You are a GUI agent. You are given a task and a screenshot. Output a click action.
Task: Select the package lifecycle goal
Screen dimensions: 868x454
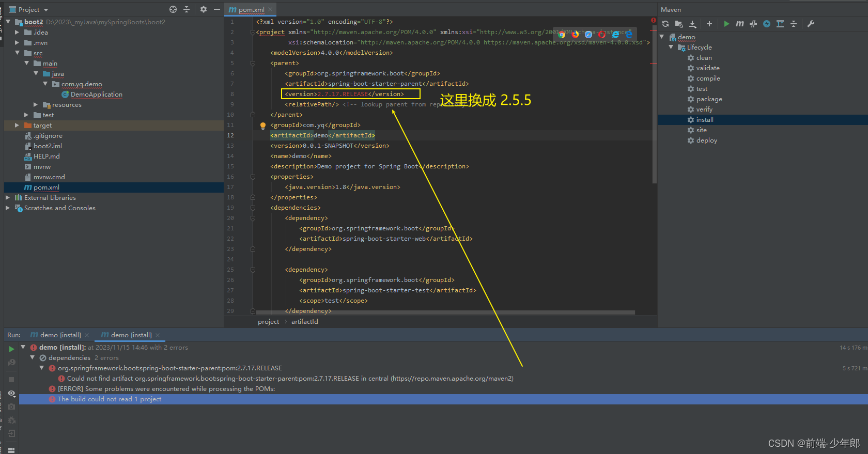pos(709,99)
